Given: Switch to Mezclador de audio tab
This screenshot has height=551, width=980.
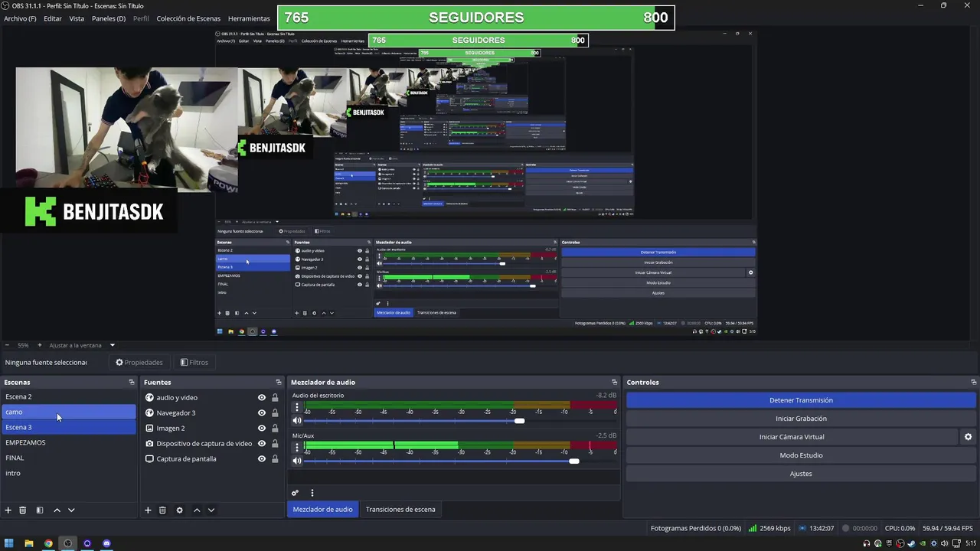Looking at the screenshot, I should [x=322, y=510].
